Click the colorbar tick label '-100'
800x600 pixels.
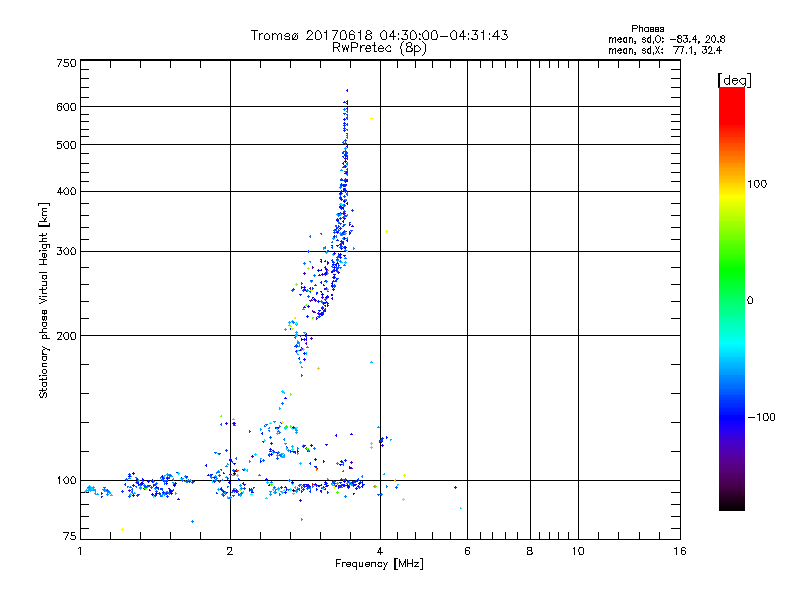tap(761, 417)
